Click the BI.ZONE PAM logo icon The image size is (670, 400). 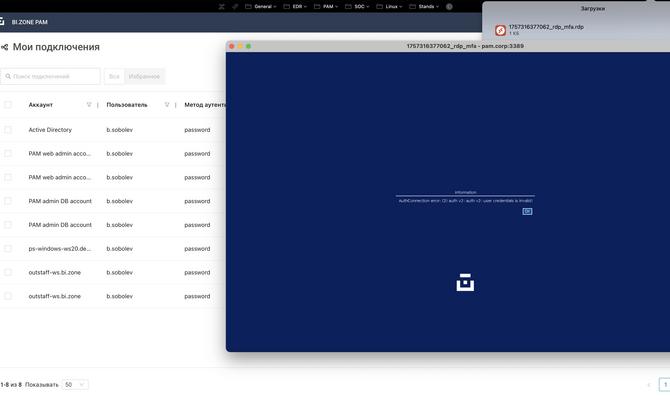tap(2, 21)
